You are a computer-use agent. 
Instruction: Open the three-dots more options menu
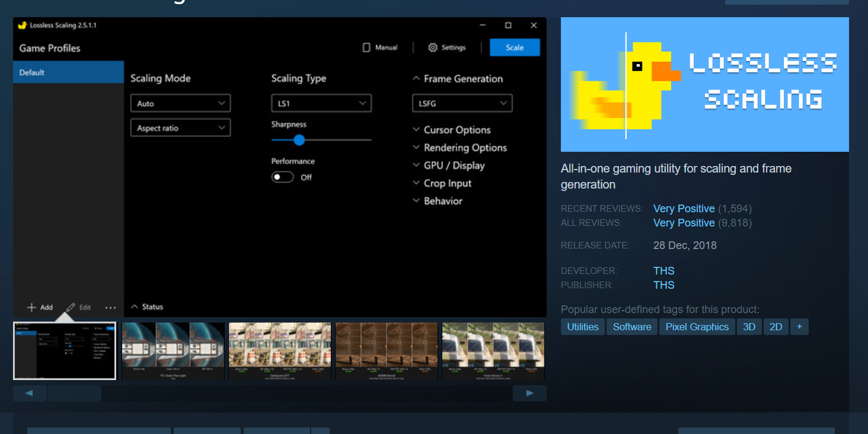point(110,308)
